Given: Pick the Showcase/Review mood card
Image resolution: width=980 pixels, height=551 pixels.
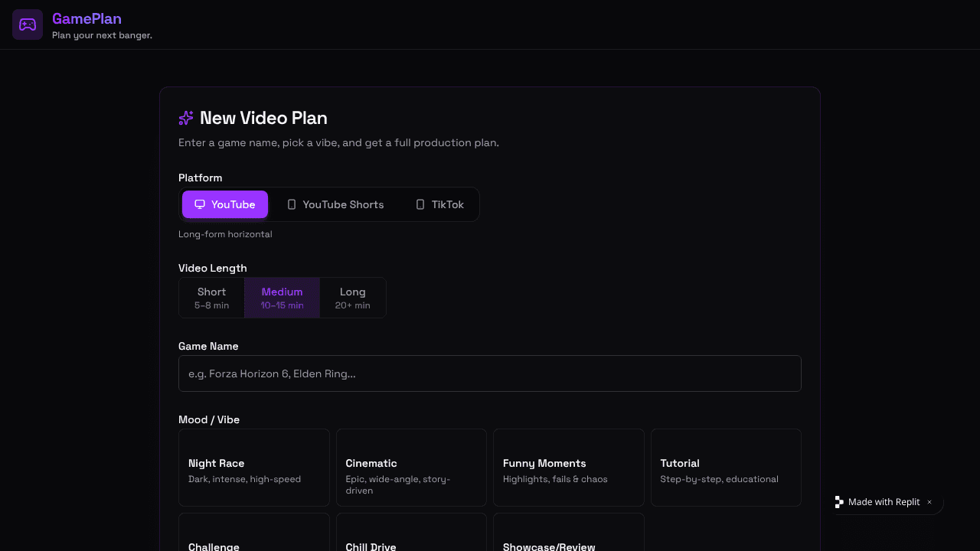Looking at the screenshot, I should click(569, 533).
